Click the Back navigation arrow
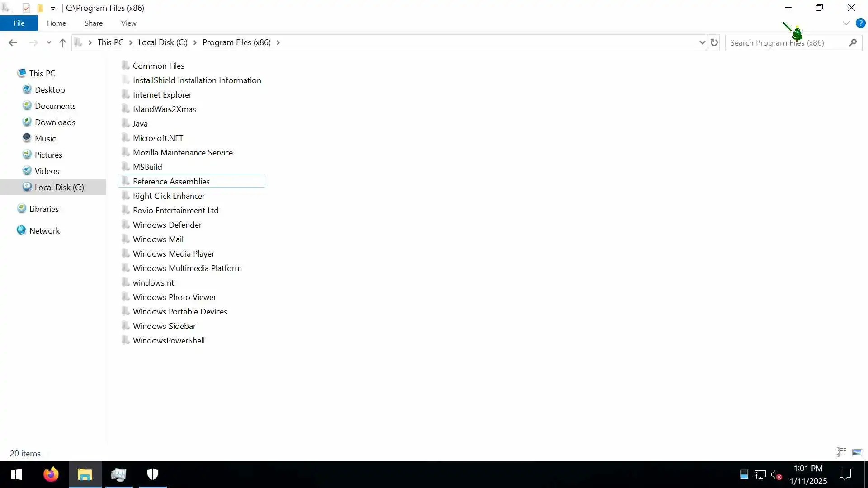Viewport: 868px width, 488px height. 13,42
